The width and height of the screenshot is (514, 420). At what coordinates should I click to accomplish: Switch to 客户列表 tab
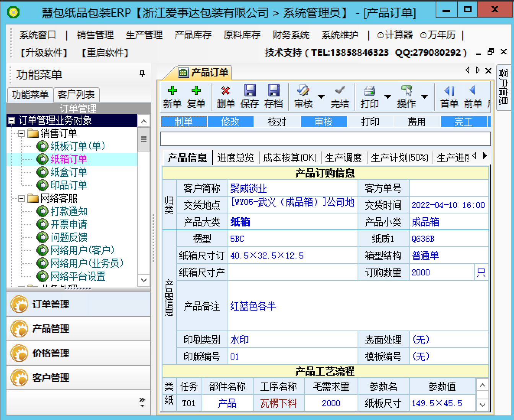[76, 94]
